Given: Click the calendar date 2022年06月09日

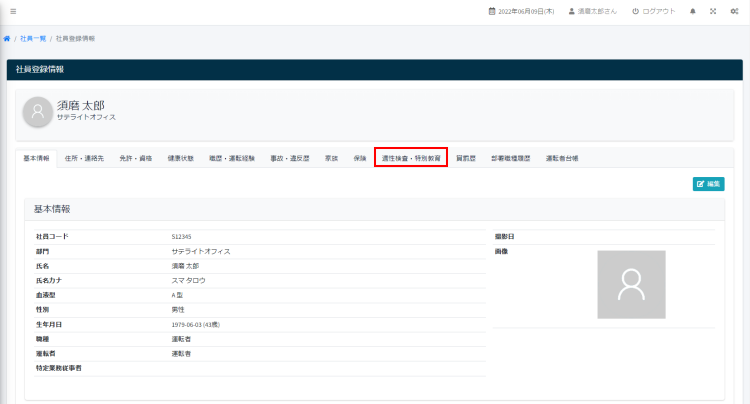Looking at the screenshot, I should point(520,11).
